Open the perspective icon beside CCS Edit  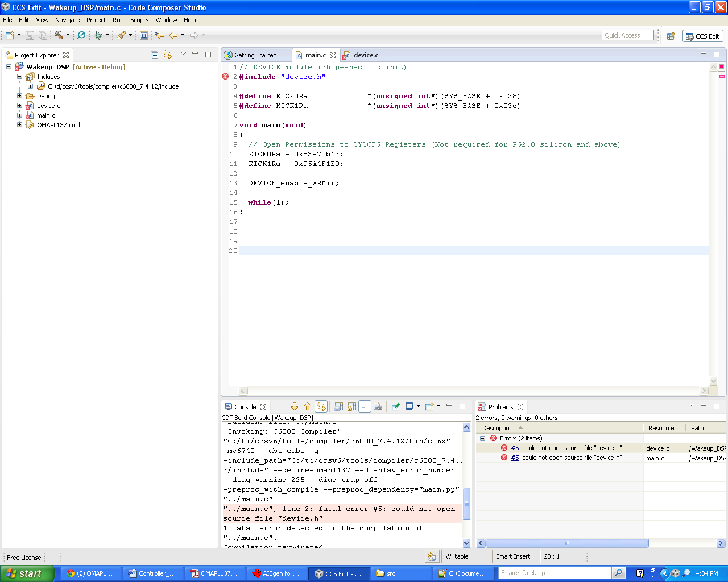pyautogui.click(x=671, y=36)
